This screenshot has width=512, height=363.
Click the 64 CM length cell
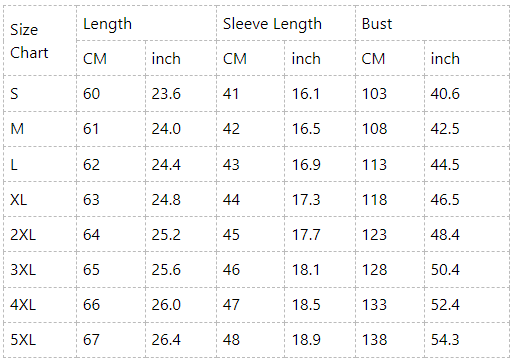coord(111,234)
